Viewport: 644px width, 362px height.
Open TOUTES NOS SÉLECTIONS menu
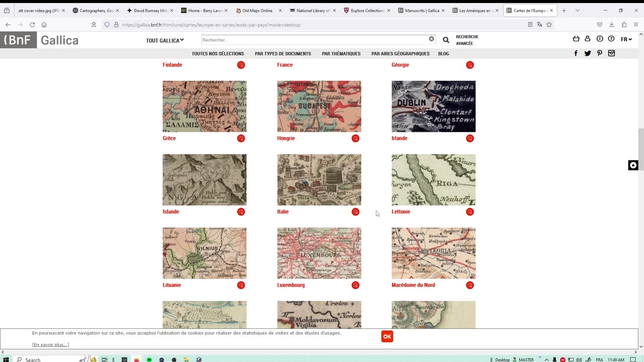click(218, 54)
